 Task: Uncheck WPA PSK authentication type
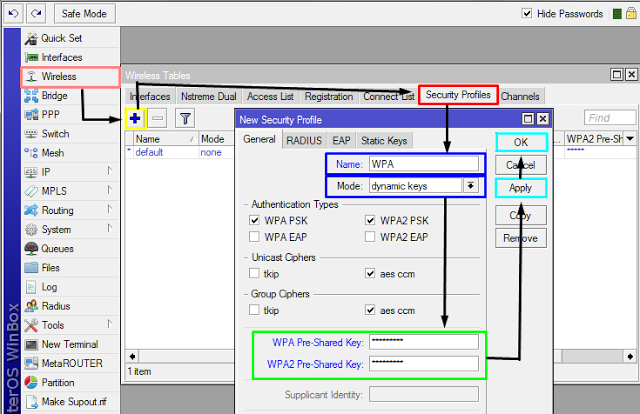click(x=254, y=220)
